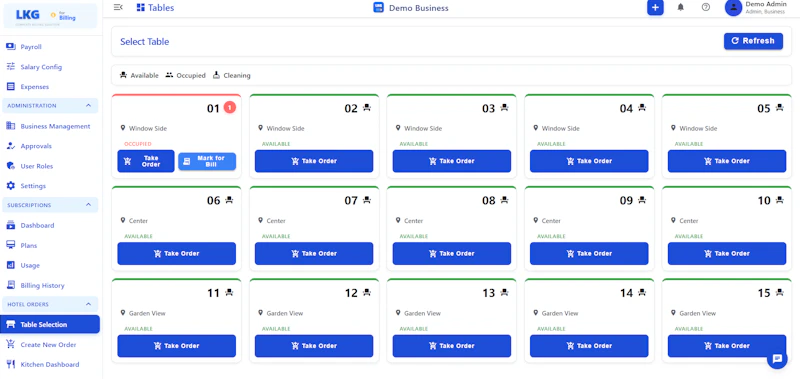Click Garden View location on table 14

pos(560,313)
